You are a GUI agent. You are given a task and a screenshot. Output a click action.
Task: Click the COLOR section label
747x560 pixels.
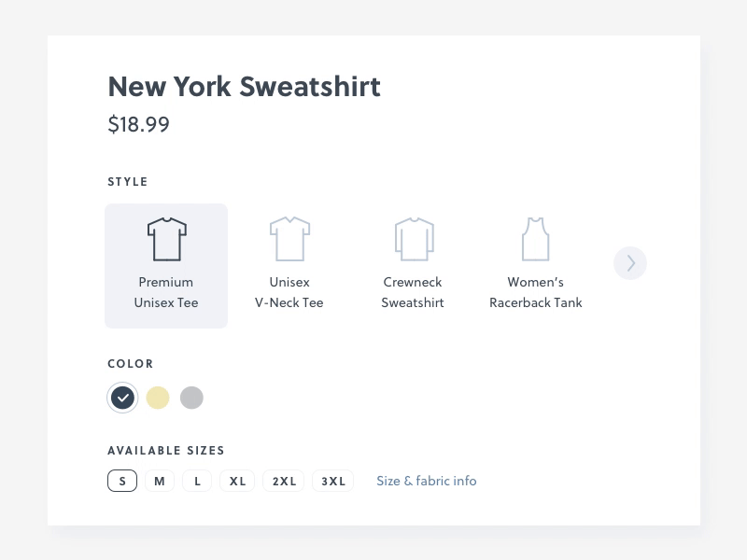[131, 364]
